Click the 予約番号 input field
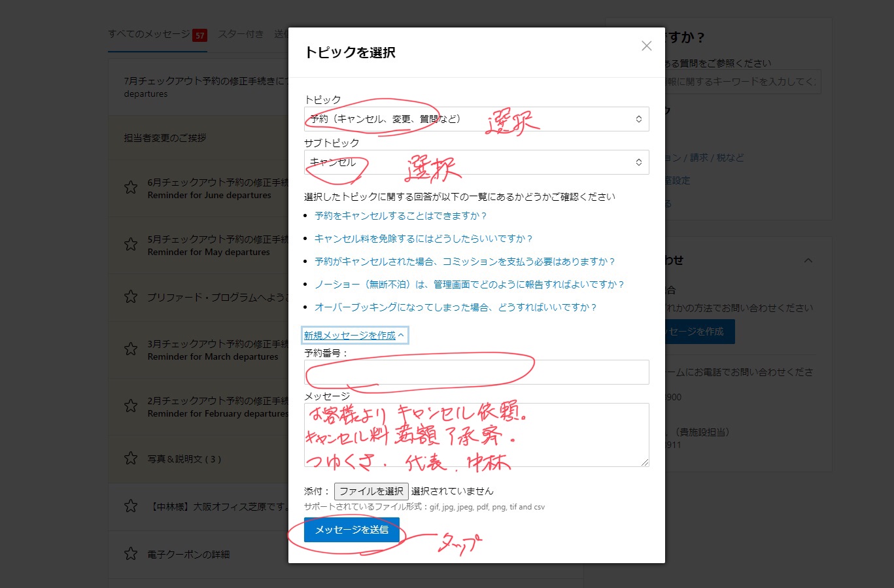This screenshot has width=894, height=588. click(x=476, y=372)
